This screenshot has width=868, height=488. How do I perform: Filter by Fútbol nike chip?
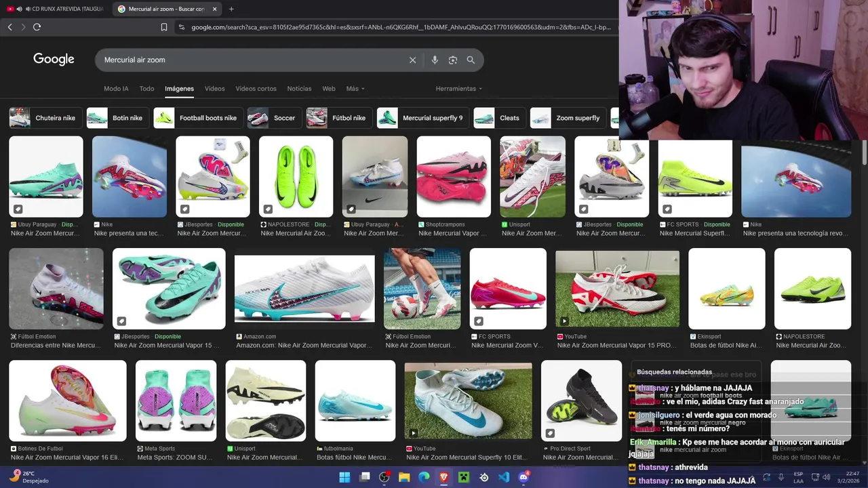click(339, 118)
